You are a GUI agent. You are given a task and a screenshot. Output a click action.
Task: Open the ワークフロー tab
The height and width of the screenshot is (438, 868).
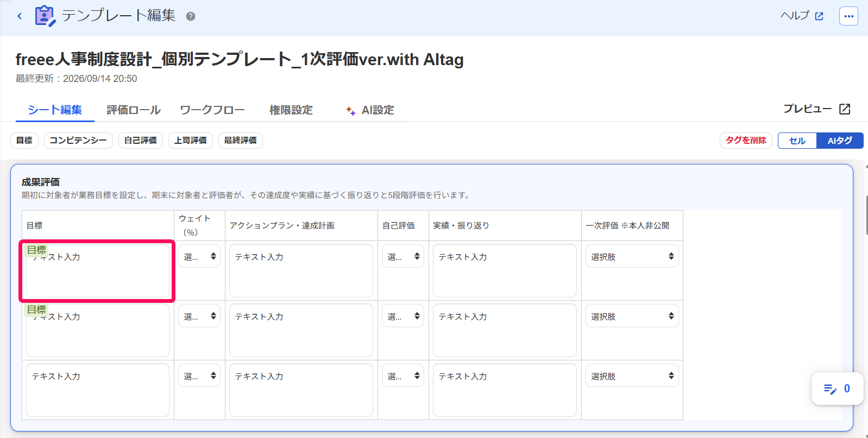212,110
